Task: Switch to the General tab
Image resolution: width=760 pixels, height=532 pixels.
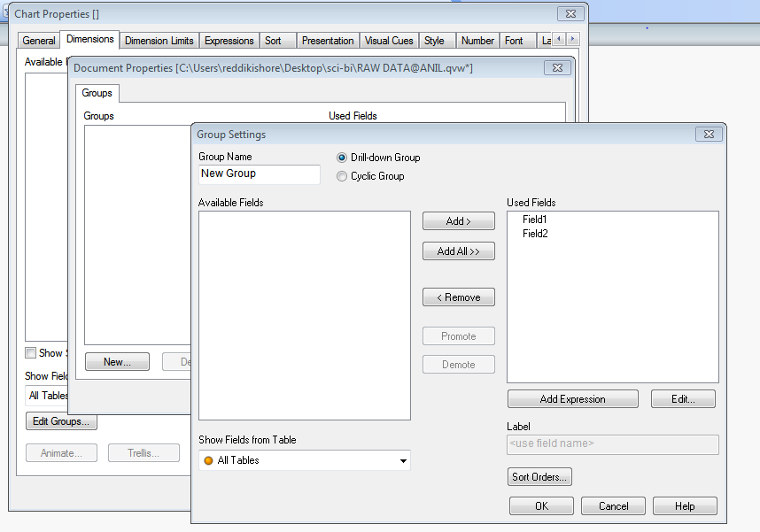Action: [x=39, y=41]
